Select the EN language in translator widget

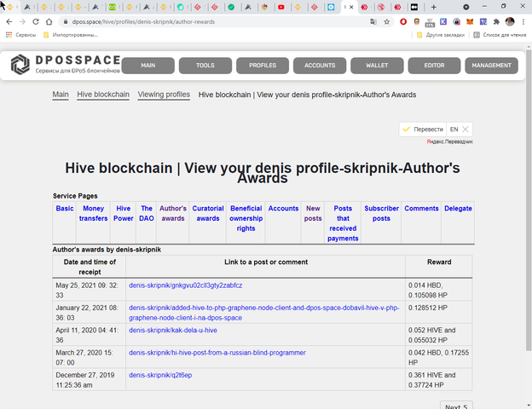pos(454,130)
